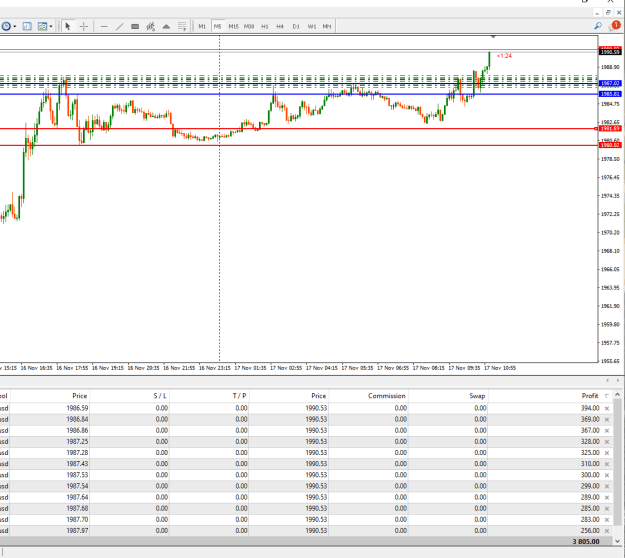Select the order opened at 1987.43
Viewport: 625px width, 558px height.
point(305,464)
